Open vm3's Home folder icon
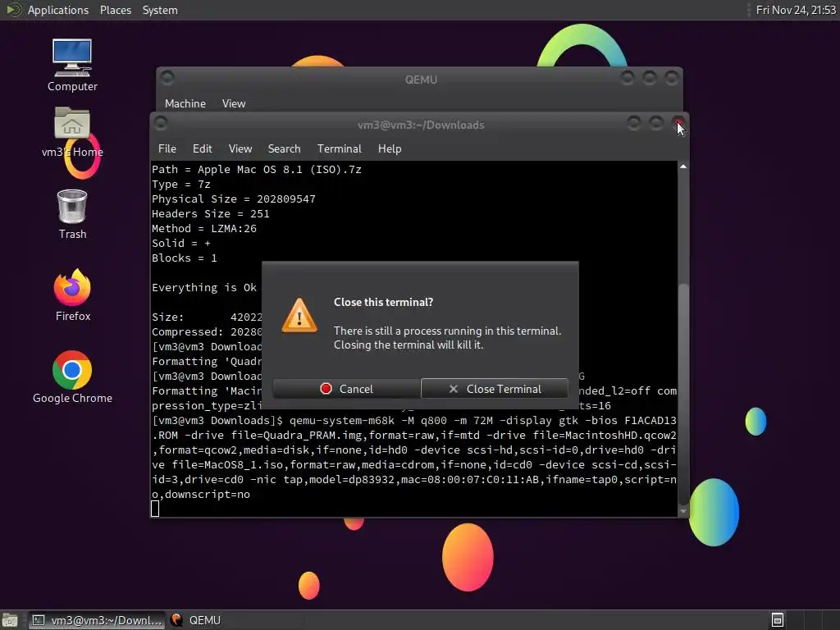840x630 pixels. [72, 132]
